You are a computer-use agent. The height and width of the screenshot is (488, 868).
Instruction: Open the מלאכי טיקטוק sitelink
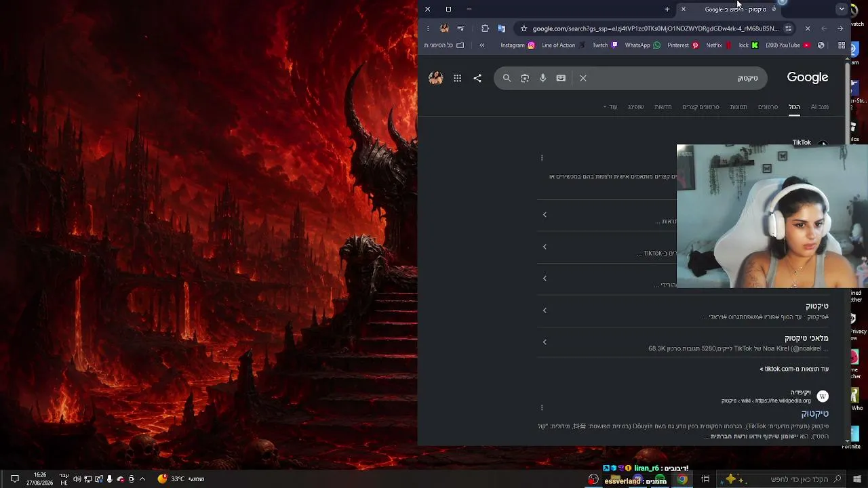(x=806, y=338)
